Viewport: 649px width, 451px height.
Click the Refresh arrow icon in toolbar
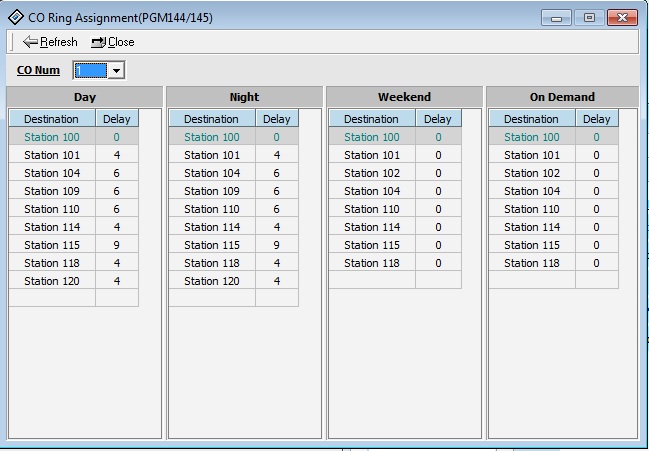(30, 42)
